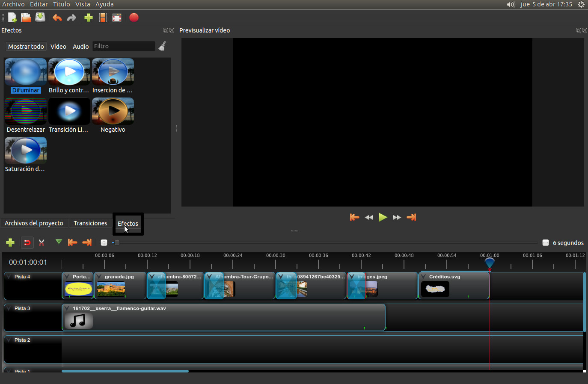This screenshot has height=384, width=588.
Task: Open the Editar menu
Action: tap(39, 4)
